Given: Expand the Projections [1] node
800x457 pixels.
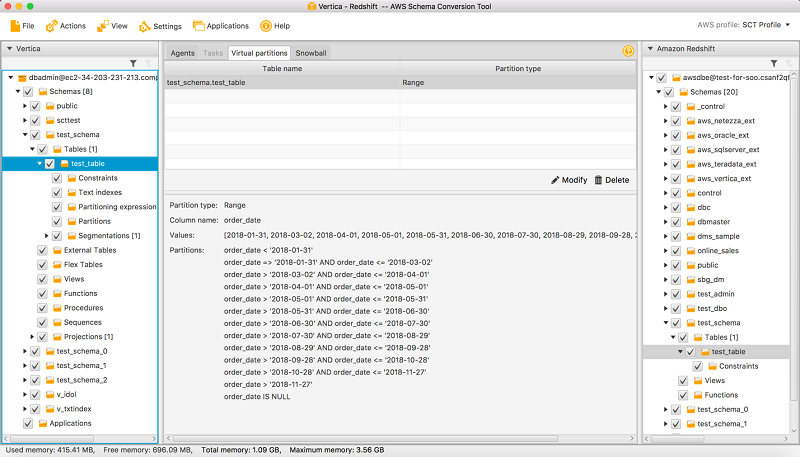Looking at the screenshot, I should coord(32,337).
